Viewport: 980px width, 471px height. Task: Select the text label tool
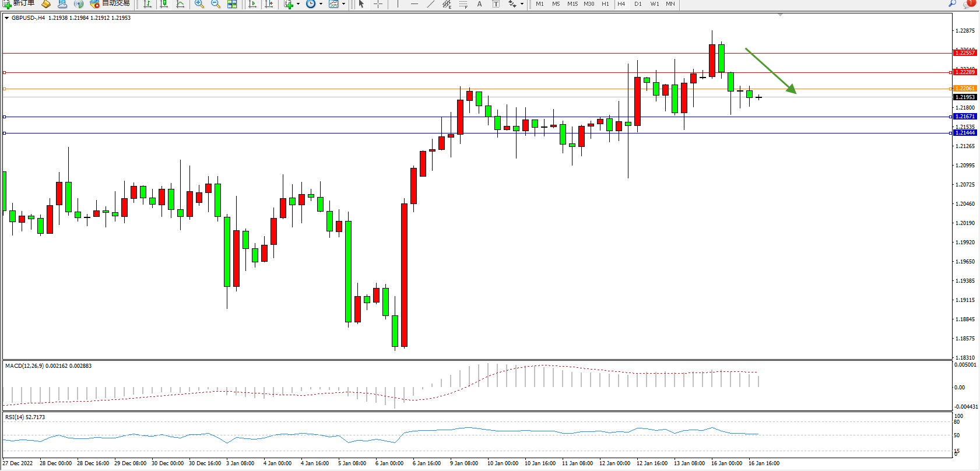tap(496, 4)
